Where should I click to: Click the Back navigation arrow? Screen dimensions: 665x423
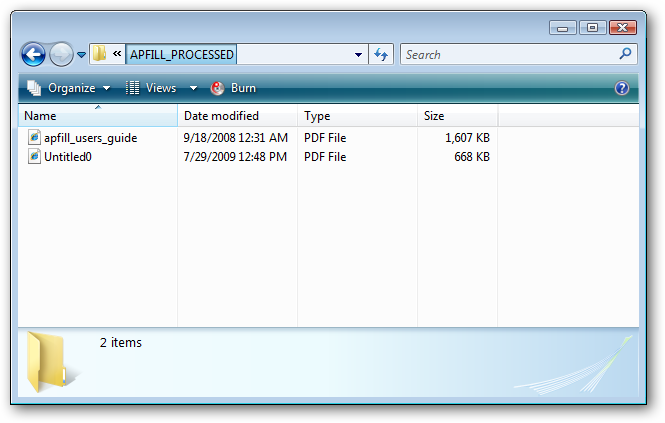pyautogui.click(x=33, y=54)
